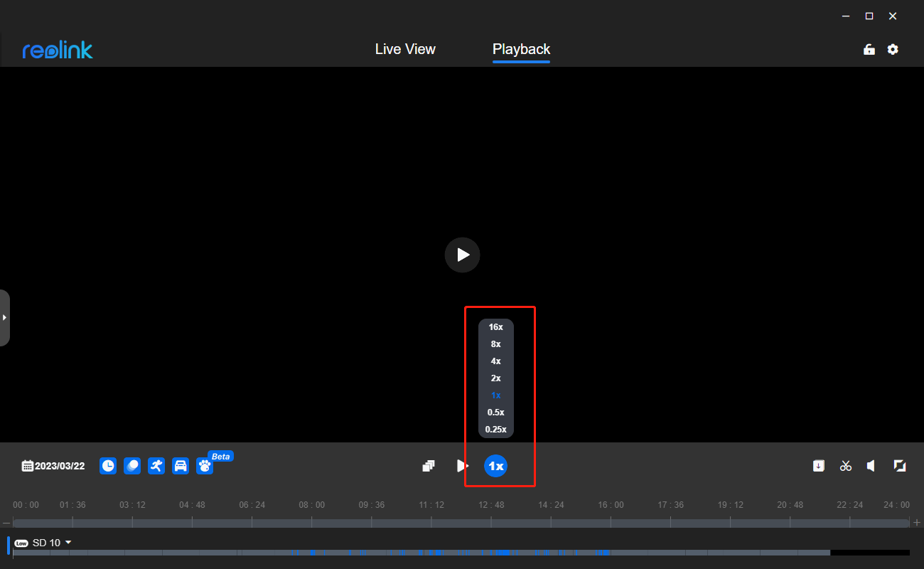Switch to the Live View tab
This screenshot has height=569, width=924.
click(x=405, y=49)
